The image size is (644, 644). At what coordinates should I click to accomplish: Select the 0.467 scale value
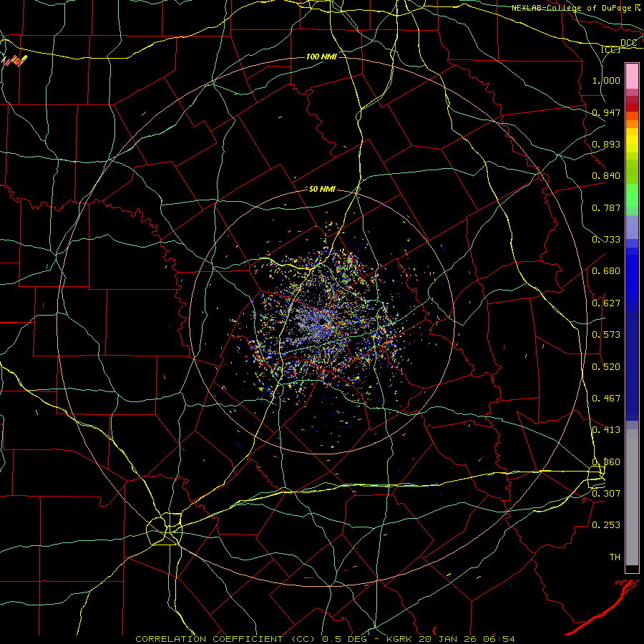[606, 399]
